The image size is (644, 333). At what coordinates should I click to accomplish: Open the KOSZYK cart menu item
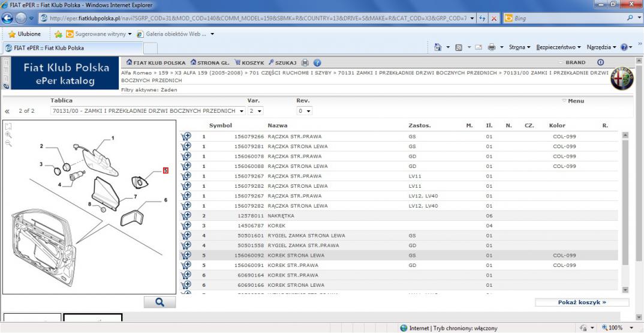(x=248, y=63)
